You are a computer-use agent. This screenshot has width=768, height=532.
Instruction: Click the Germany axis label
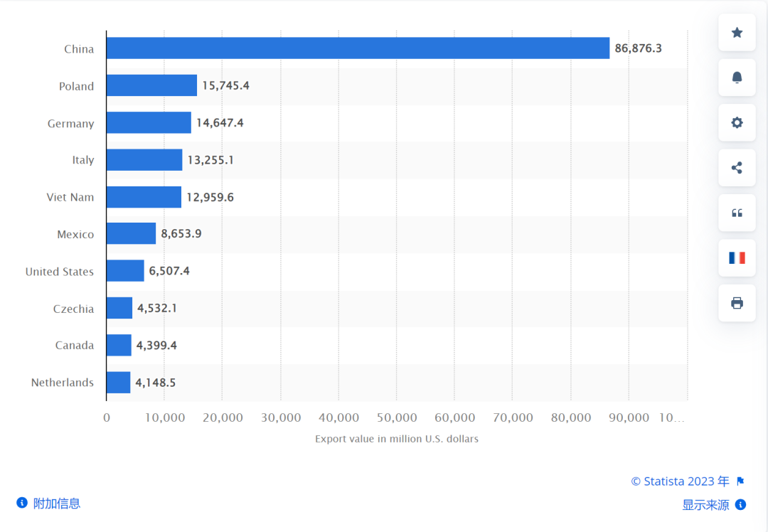[x=70, y=124]
